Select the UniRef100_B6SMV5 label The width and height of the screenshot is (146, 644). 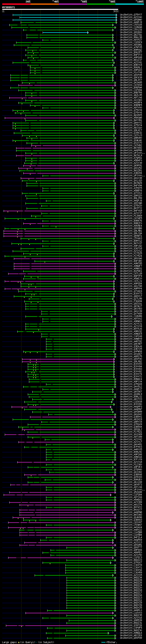coord(131,115)
